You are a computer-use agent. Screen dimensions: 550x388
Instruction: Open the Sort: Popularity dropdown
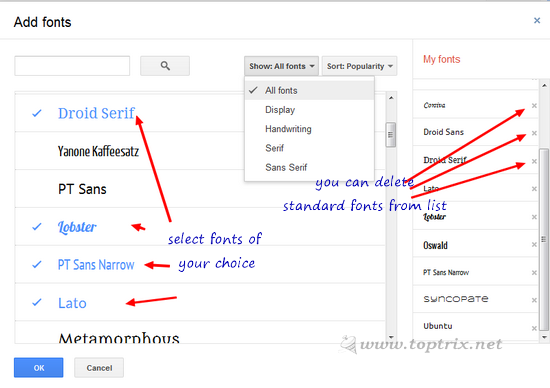point(360,66)
